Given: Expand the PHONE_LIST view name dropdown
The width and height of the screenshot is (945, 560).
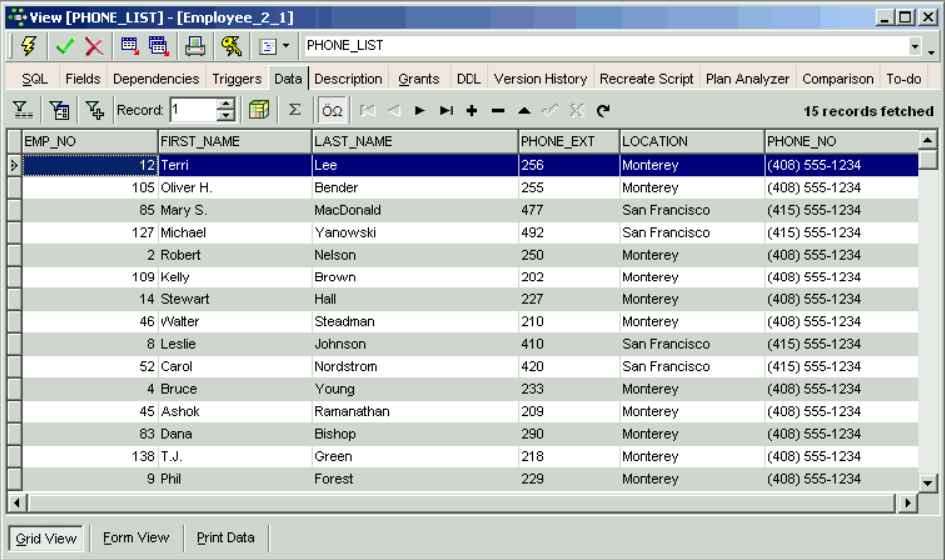Looking at the screenshot, I should 915,46.
